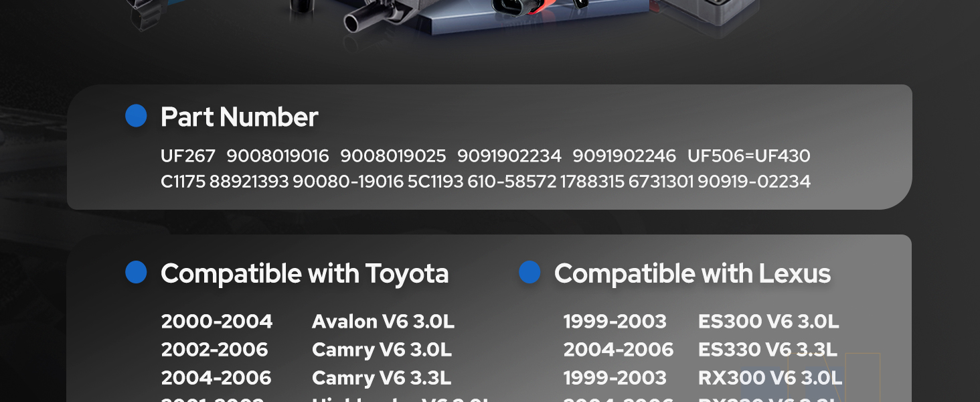This screenshot has height=402, width=980.
Task: Select the ES300 V6 3.0L entry
Action: pyautogui.click(x=768, y=322)
